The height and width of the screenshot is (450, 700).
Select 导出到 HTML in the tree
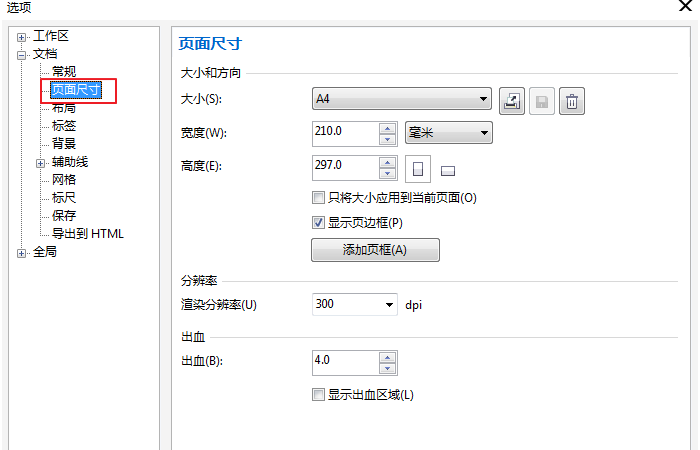coord(88,234)
